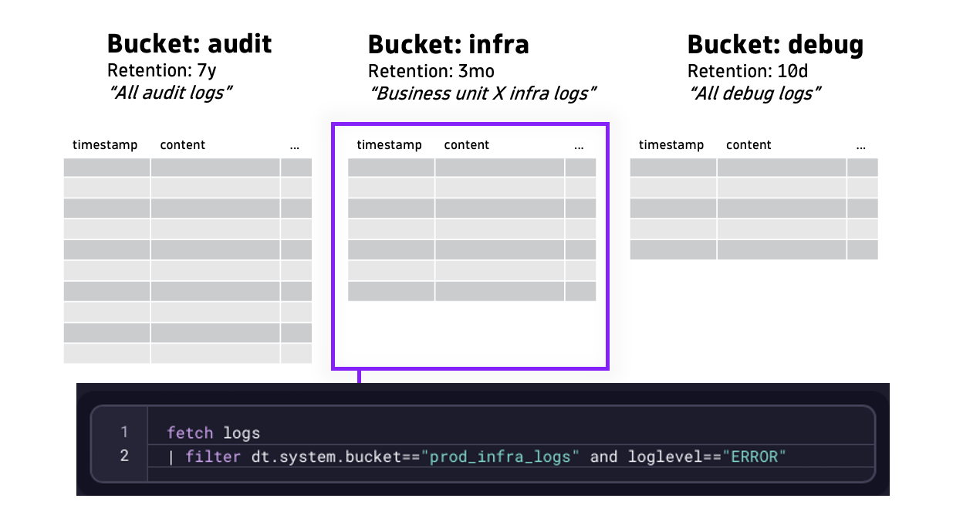Click the Bucket: debug title
Viewport: 980px width, 512px height.
[x=776, y=44]
